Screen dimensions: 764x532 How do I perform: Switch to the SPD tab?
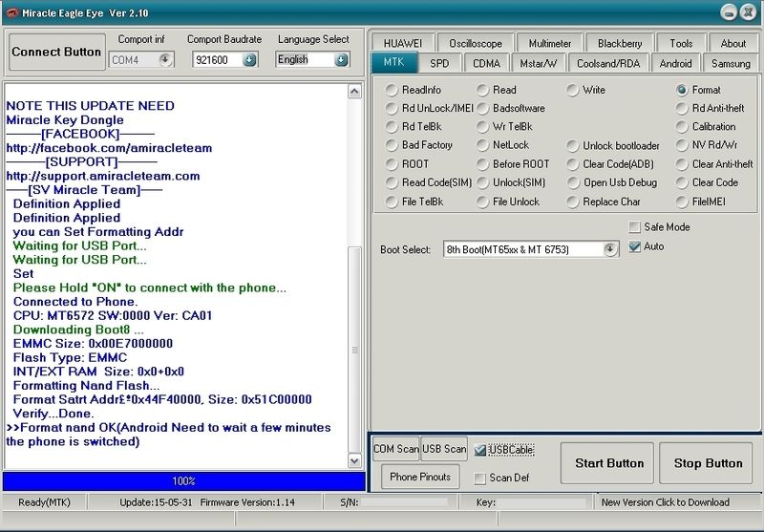tap(439, 63)
